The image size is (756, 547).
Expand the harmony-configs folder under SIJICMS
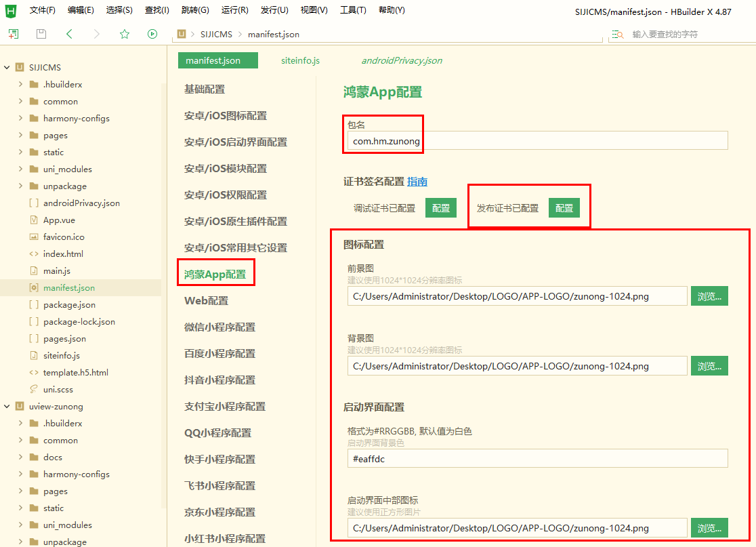coord(20,118)
